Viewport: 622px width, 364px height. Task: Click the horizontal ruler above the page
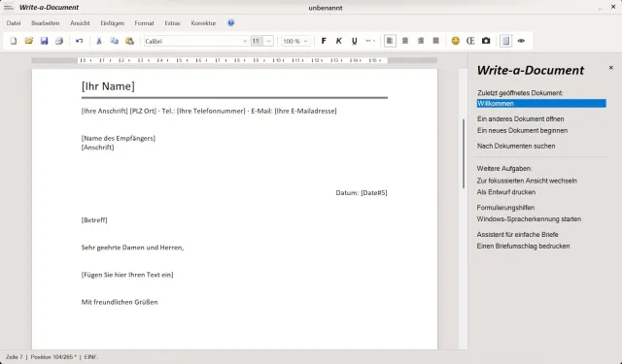tap(234, 60)
